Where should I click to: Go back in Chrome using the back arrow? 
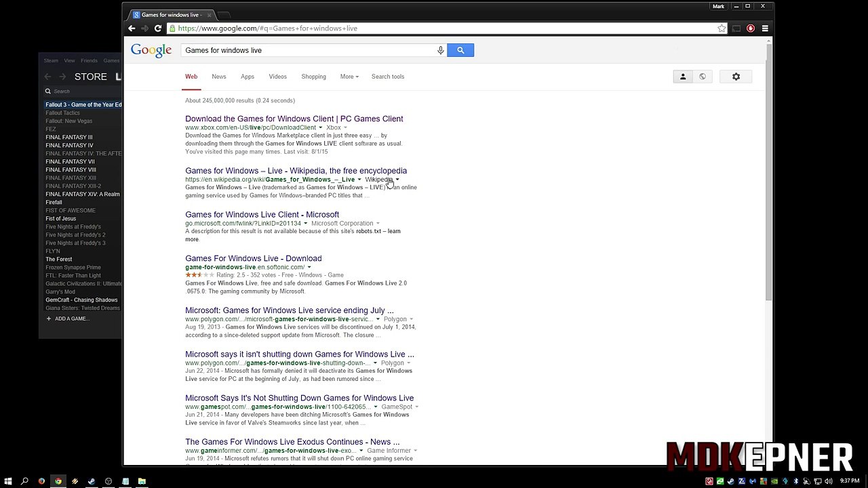click(x=132, y=28)
